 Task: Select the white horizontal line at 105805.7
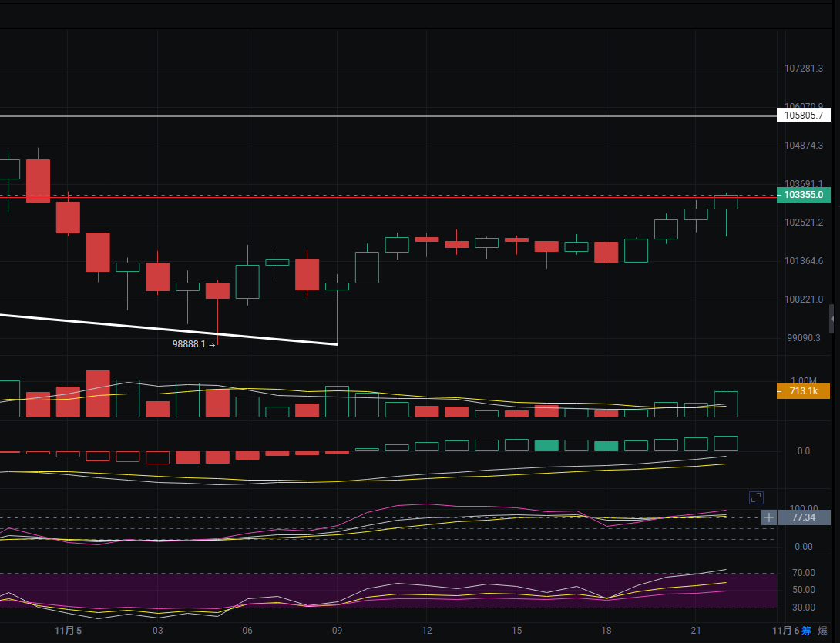pyautogui.click(x=385, y=116)
